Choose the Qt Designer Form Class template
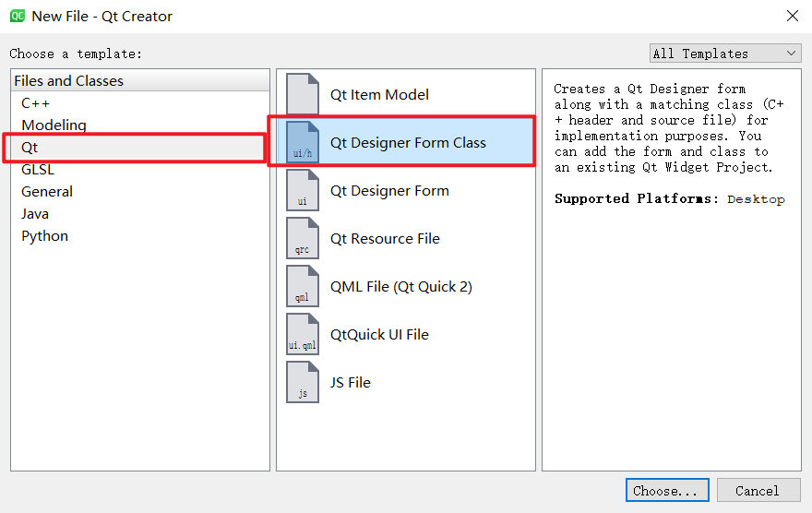The height and width of the screenshot is (513, 812). point(406,142)
